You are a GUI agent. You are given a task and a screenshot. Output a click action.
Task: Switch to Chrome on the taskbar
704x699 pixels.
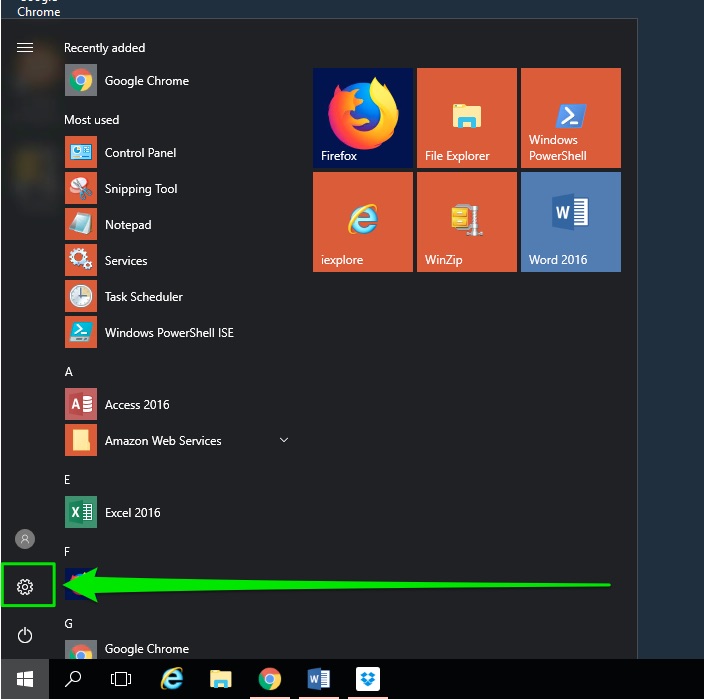[x=269, y=679]
